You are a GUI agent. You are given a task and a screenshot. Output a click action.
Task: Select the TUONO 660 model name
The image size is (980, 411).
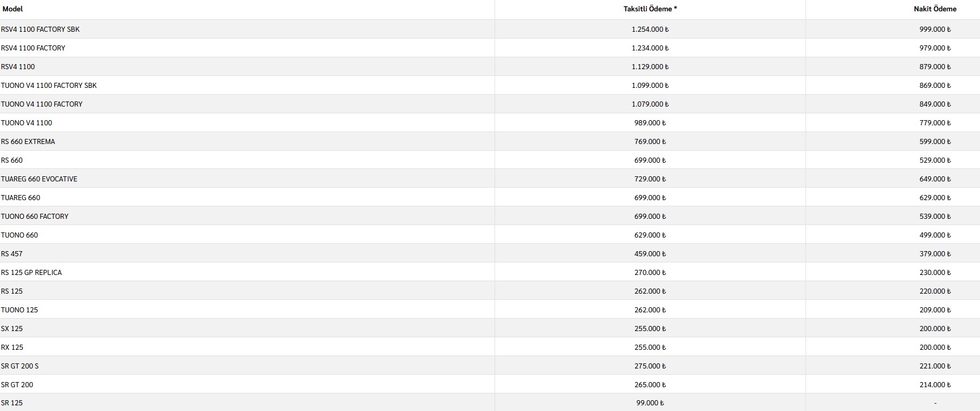pos(19,235)
